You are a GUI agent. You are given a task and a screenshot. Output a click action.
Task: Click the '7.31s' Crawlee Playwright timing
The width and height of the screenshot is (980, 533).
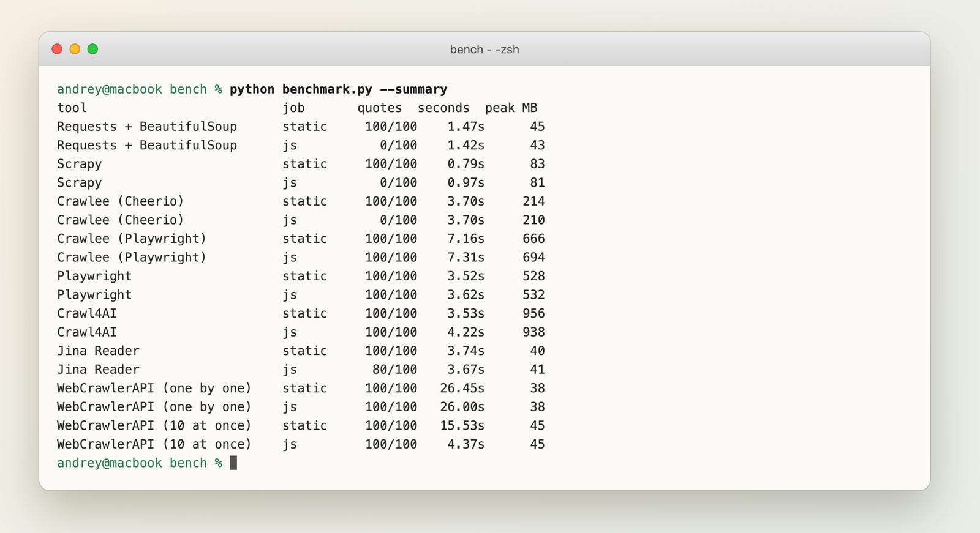[466, 258]
